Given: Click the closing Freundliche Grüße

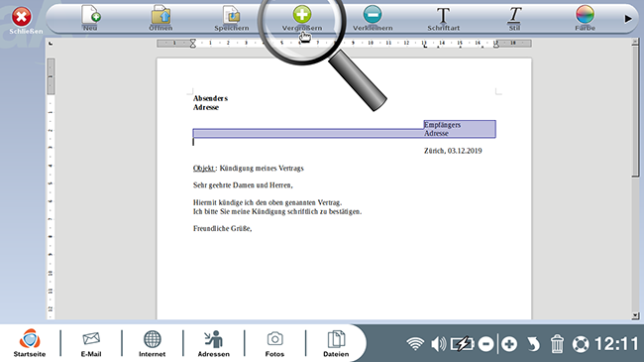Looking at the screenshot, I should [x=222, y=228].
